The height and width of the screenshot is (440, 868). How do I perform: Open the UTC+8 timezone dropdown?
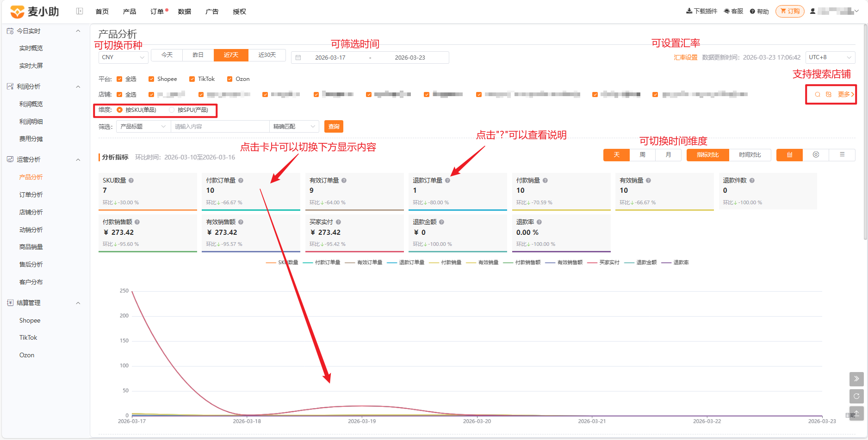830,57
